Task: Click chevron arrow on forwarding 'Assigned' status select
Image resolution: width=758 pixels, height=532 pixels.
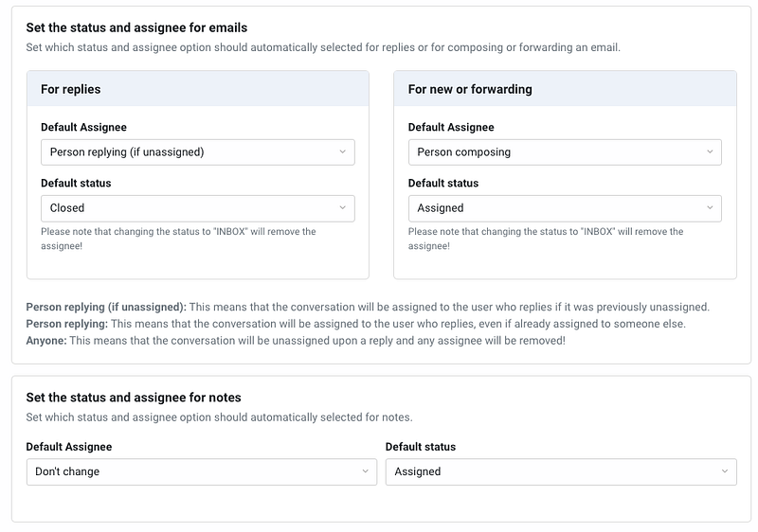Action: point(710,208)
